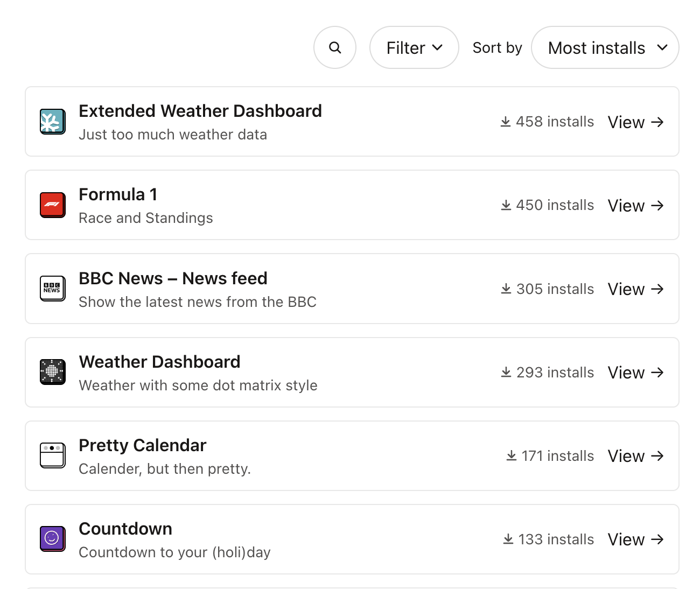This screenshot has width=700, height=589.
Task: View the BBC News feed plugin
Action: tap(635, 289)
